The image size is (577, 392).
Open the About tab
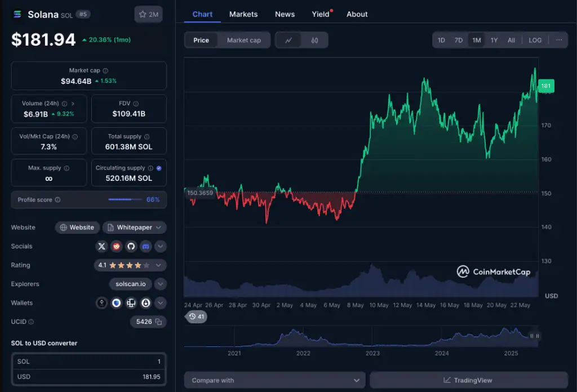tap(357, 14)
